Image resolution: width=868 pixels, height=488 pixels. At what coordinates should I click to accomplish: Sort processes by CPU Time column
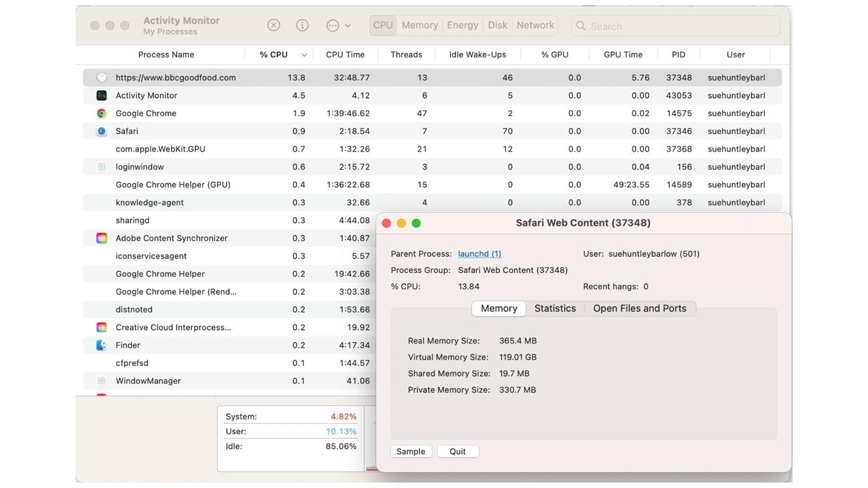[x=345, y=55]
